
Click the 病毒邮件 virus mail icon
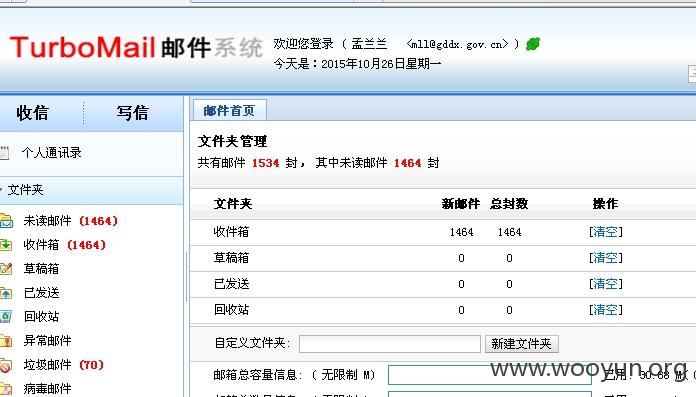point(6,389)
